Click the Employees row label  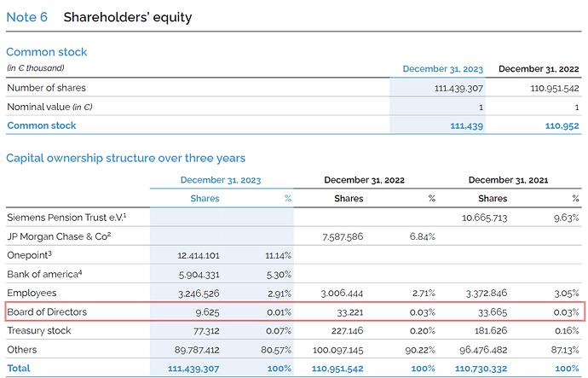pos(32,293)
